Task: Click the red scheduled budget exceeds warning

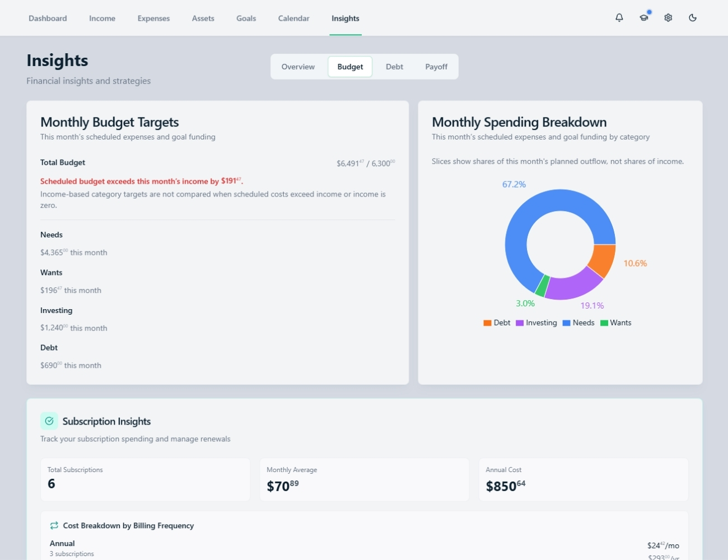Action: pos(142,181)
